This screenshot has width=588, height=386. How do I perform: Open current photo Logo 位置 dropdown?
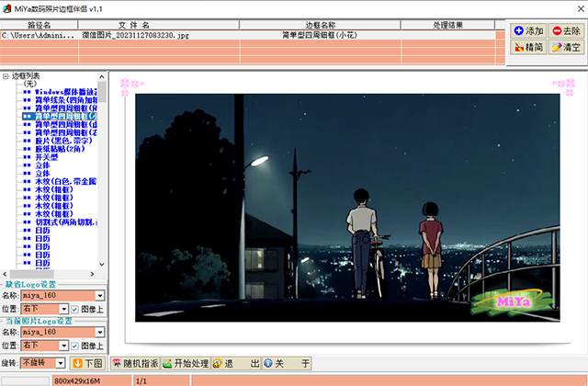pyautogui.click(x=63, y=346)
